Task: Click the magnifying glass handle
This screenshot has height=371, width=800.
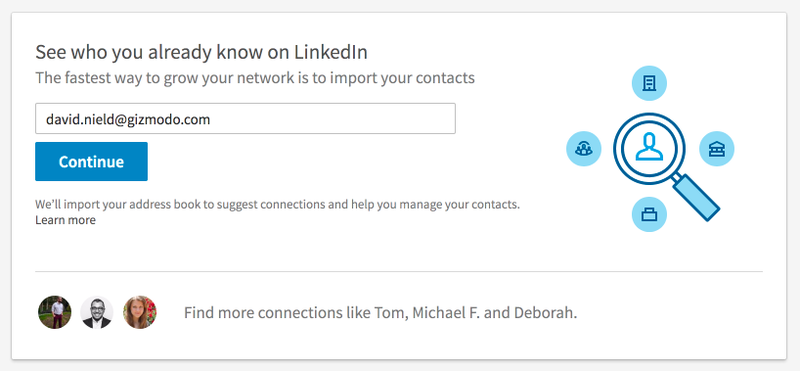Action: click(x=696, y=197)
